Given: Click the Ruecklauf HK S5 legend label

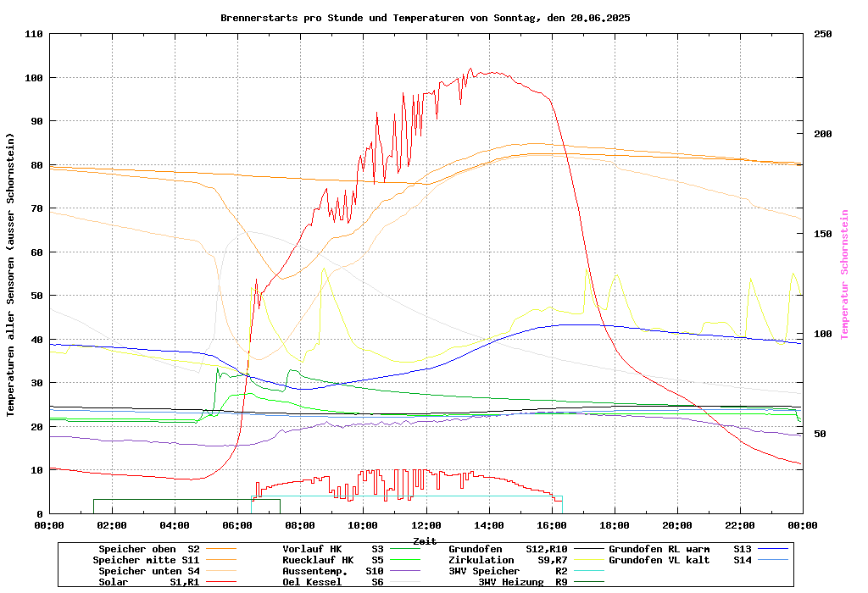Looking at the screenshot, I should pyautogui.click(x=332, y=560).
